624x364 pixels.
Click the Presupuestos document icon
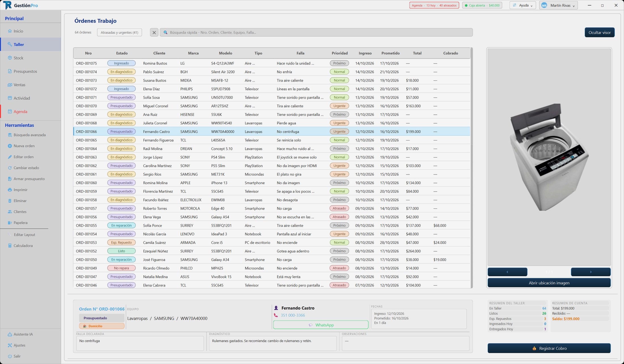[10, 71]
